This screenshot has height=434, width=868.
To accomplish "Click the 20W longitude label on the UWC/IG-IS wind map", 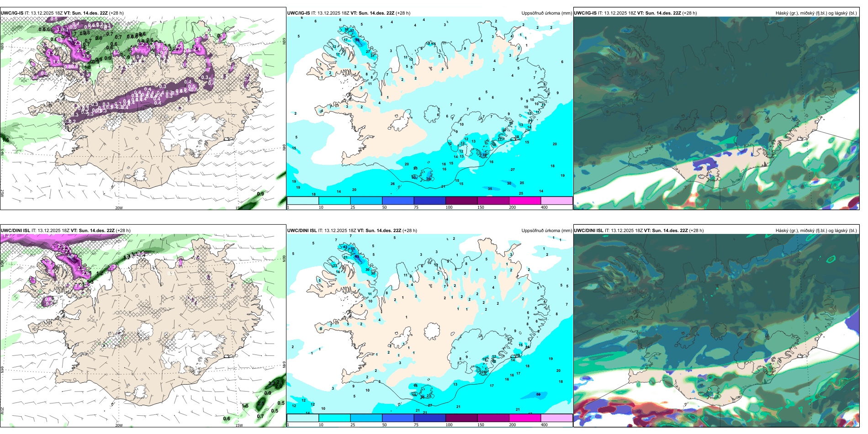I will [x=119, y=208].
